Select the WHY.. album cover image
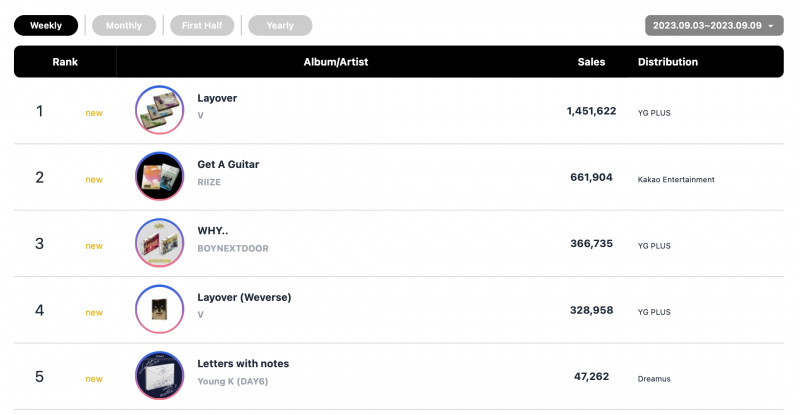 (159, 242)
